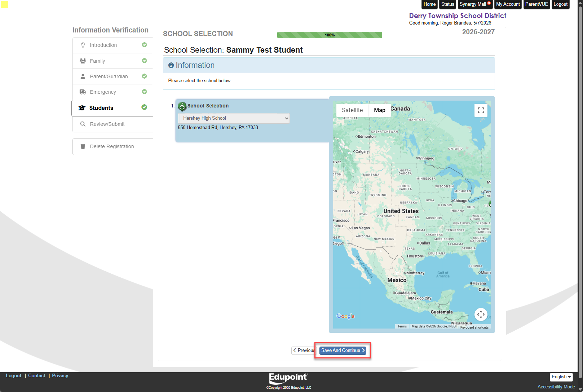Open the Privacy link in footer
The image size is (583, 392).
(x=60, y=376)
